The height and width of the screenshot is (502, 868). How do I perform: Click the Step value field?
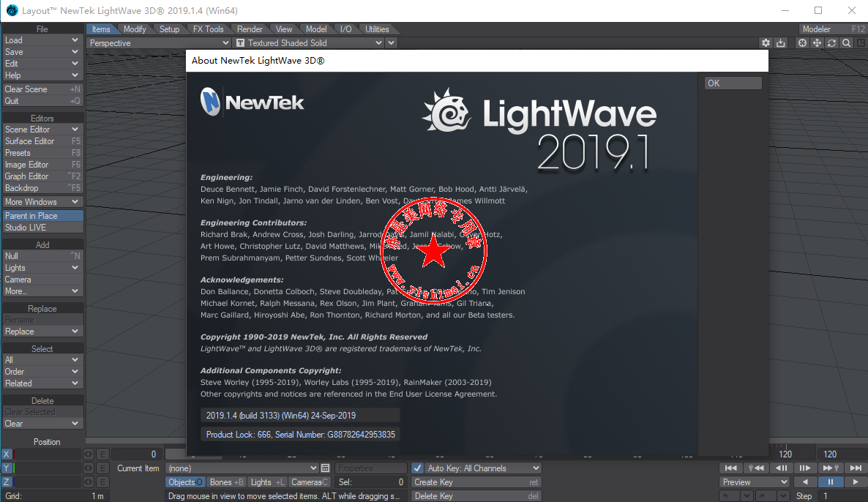pyautogui.click(x=842, y=496)
